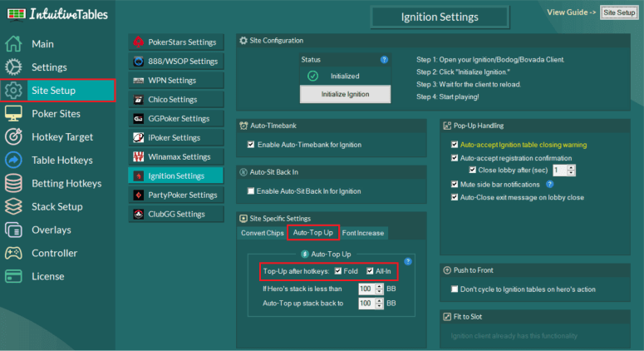644x351 pixels.
Task: Click the Hotkey Target icon
Action: click(x=13, y=137)
